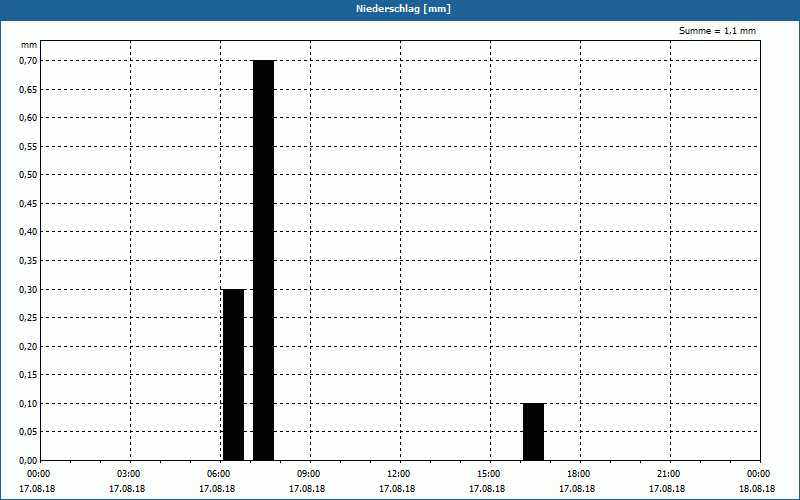
Task: Click the Niederschlag [mm] chart title
Action: point(403,9)
